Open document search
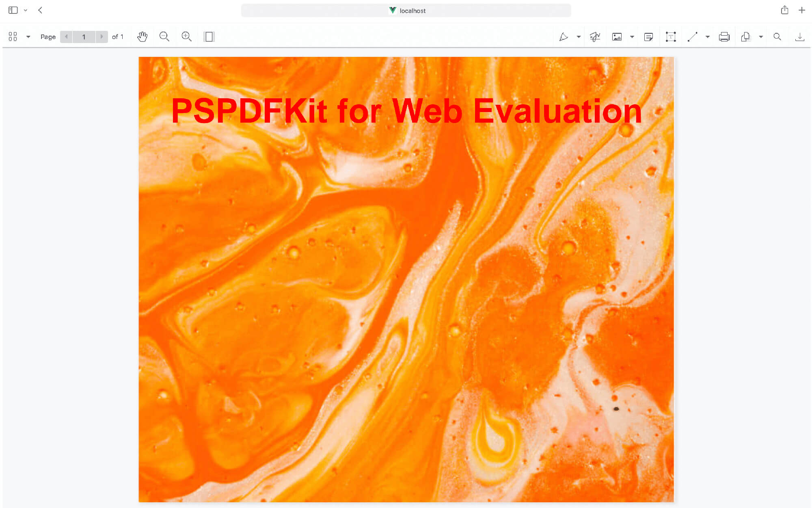Image resolution: width=812 pixels, height=508 pixels. point(777,37)
